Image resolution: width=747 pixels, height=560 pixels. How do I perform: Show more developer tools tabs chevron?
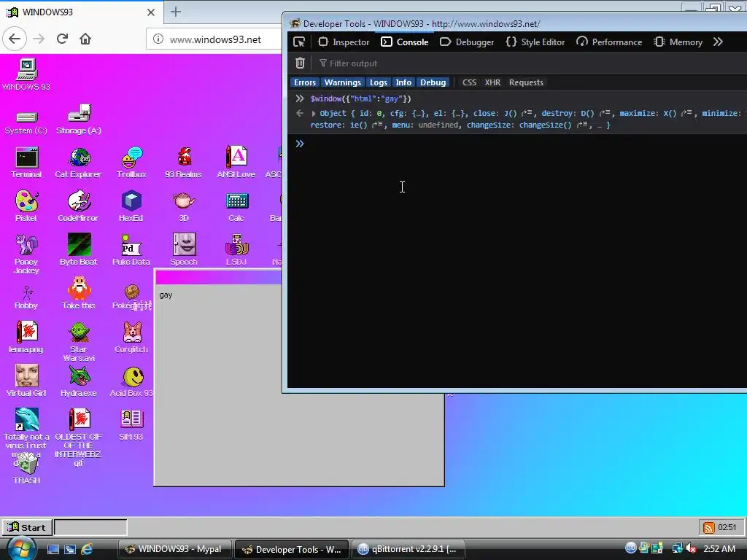tap(718, 42)
